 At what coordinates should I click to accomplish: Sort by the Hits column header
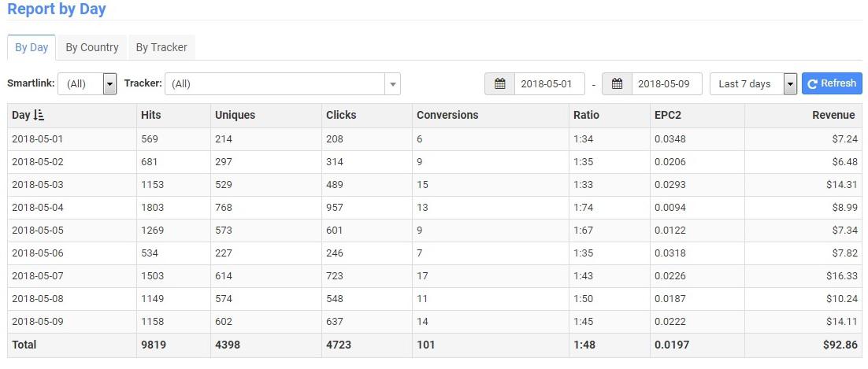point(151,115)
